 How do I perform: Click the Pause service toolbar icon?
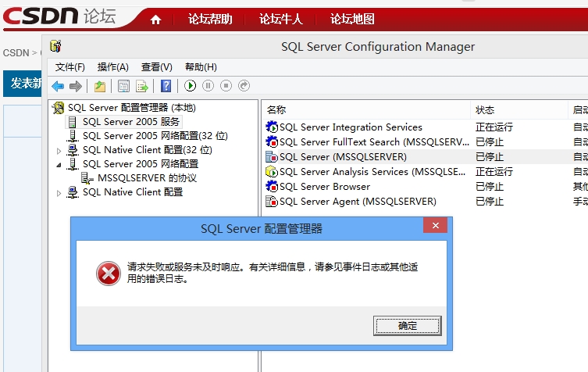[208, 86]
